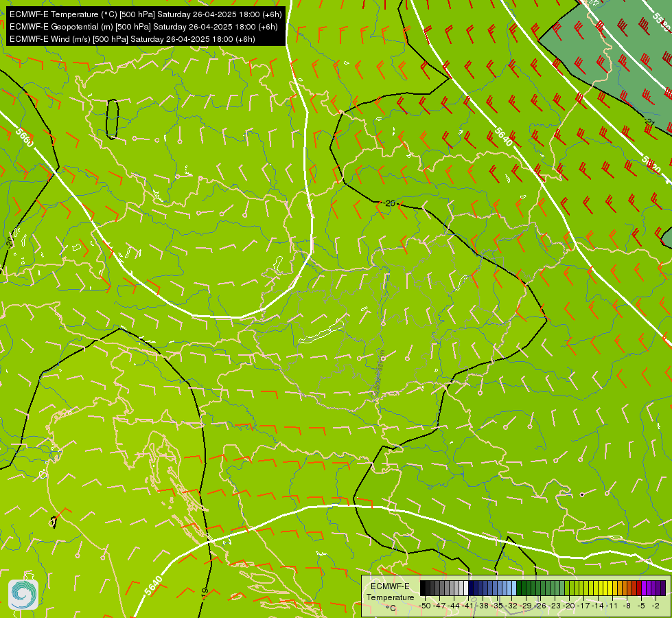Click the °C unit label in legend
The width and height of the screenshot is (672, 618).
tap(391, 608)
